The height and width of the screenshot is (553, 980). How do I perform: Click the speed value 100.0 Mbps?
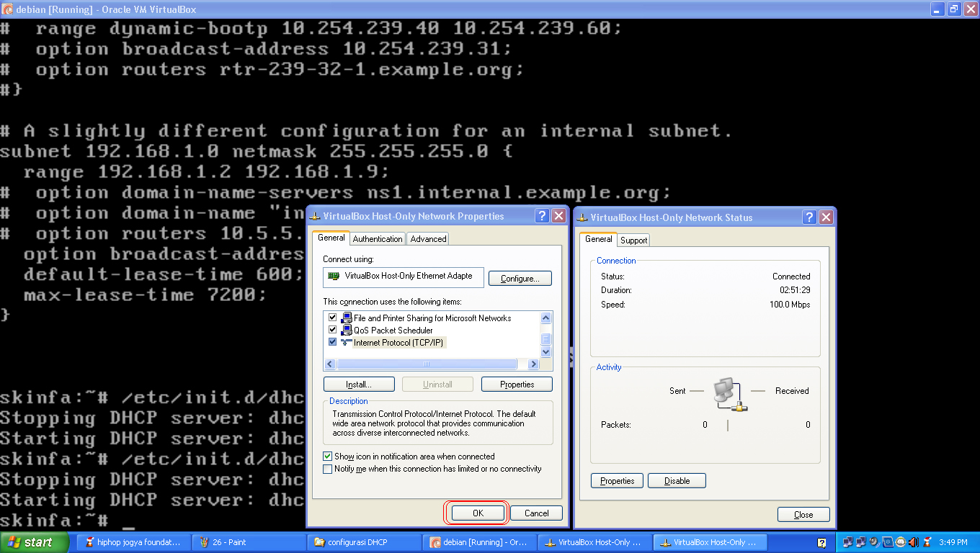tap(790, 305)
